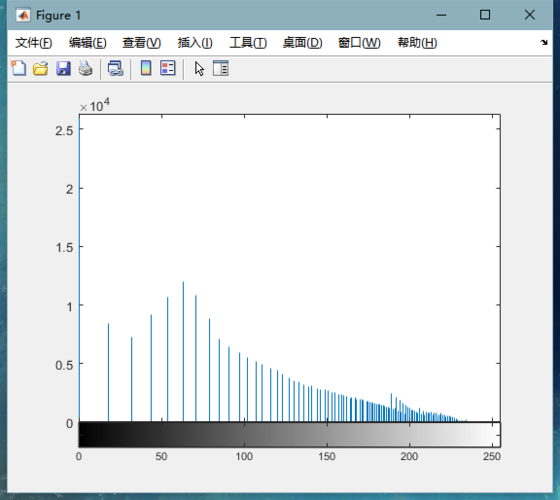Open the 查看(V) menu

point(141,43)
